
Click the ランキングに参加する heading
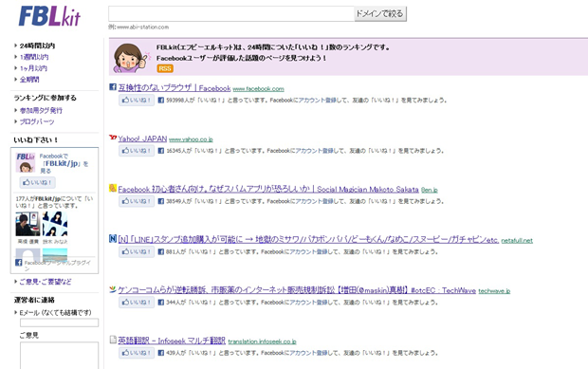(x=45, y=98)
